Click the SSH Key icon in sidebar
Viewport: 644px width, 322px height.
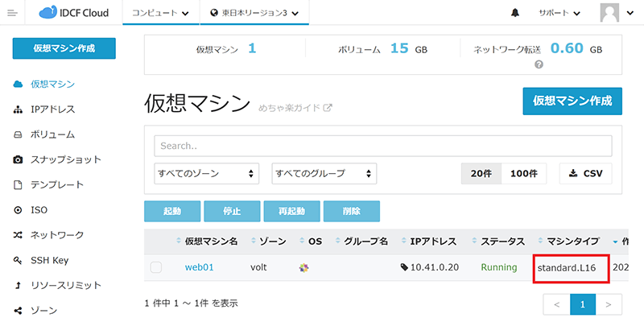point(19,260)
